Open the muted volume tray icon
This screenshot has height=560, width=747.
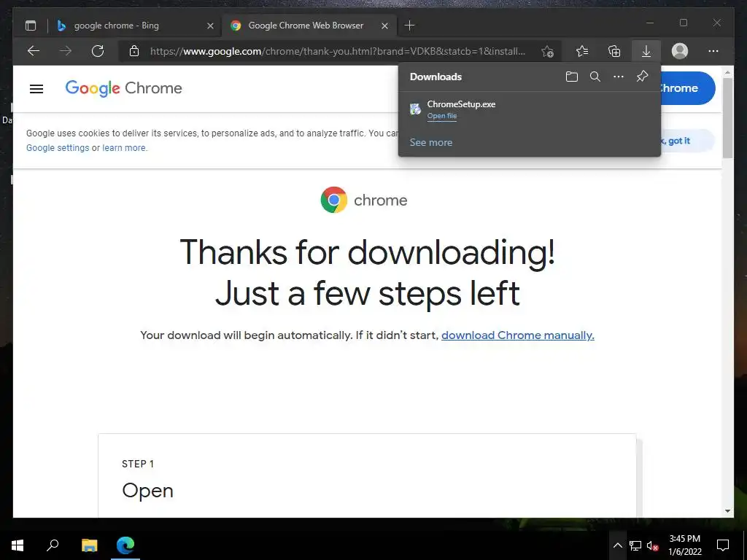652,545
